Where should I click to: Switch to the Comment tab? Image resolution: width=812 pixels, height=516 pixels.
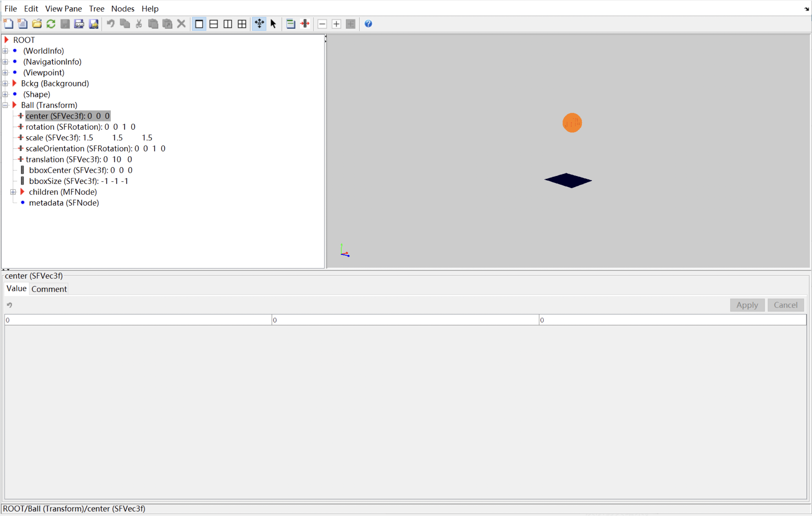(49, 289)
